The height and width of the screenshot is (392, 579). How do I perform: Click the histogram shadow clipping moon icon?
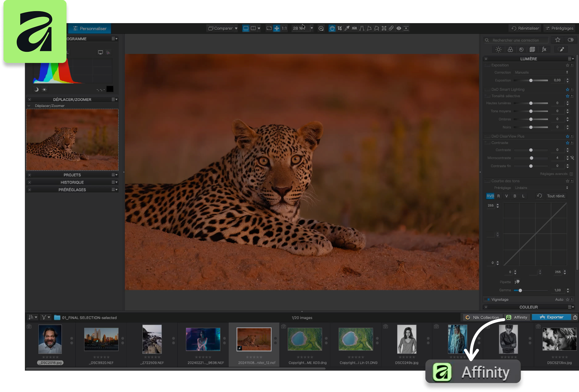tap(36, 90)
